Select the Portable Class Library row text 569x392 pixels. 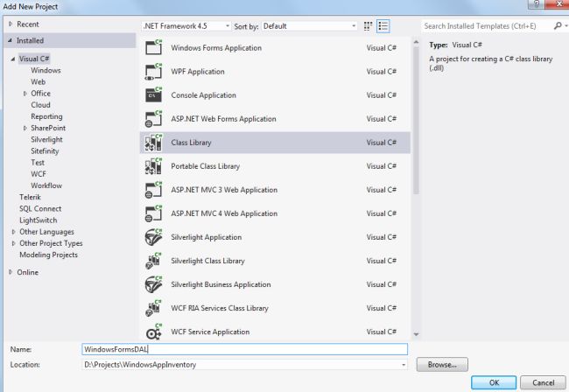point(206,166)
